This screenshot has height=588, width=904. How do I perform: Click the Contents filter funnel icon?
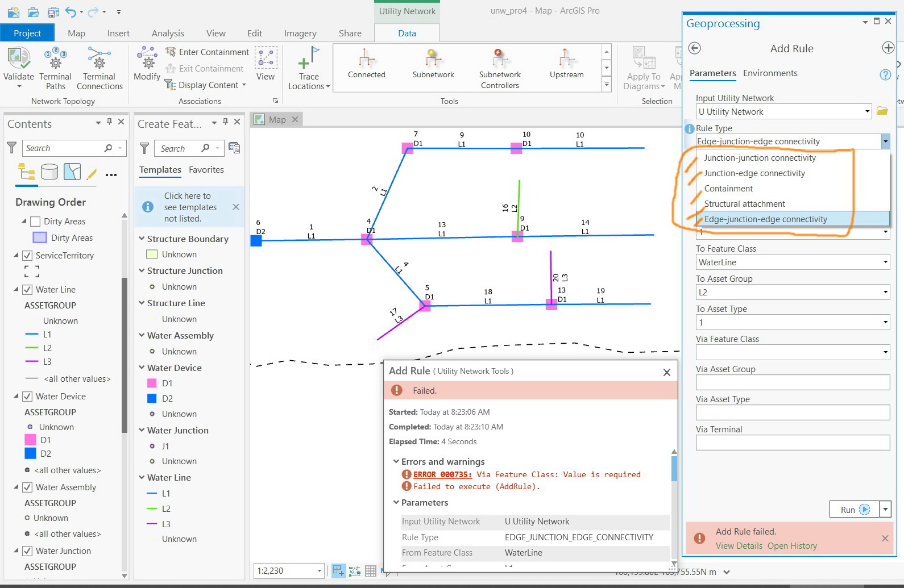click(11, 148)
